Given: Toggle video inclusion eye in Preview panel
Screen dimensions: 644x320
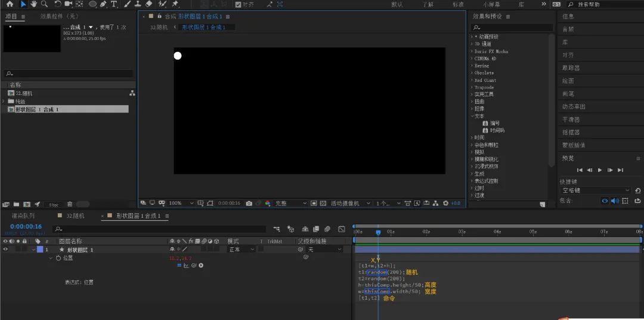Looking at the screenshot, I should click(605, 201).
